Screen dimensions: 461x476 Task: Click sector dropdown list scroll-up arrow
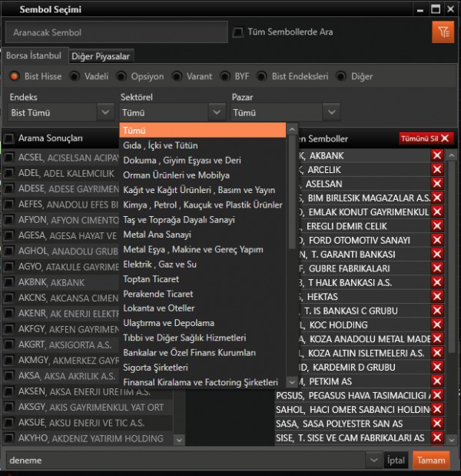coord(292,130)
